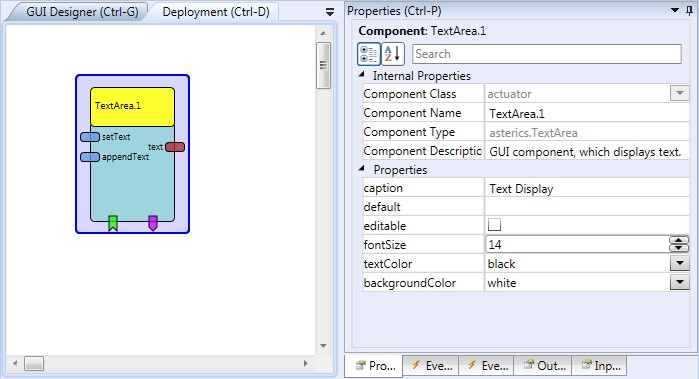The width and height of the screenshot is (699, 379).
Task: Click the textColor property label
Action: pos(388,264)
